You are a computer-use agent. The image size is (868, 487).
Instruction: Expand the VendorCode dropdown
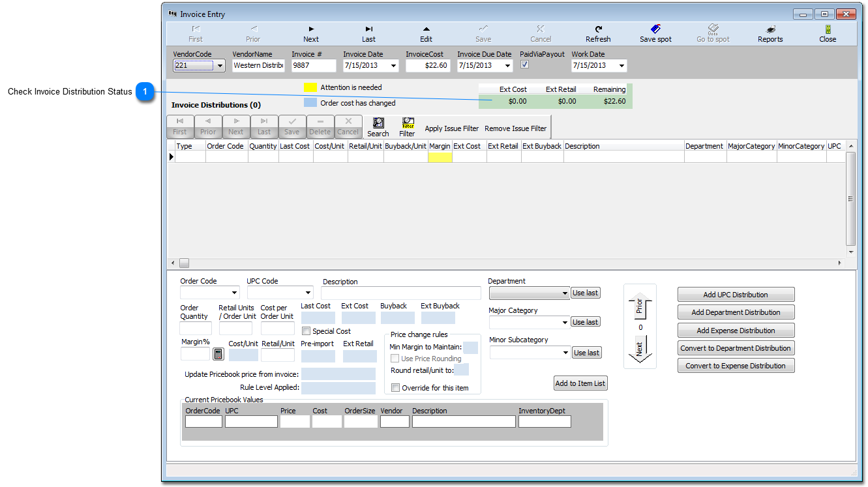click(x=220, y=66)
